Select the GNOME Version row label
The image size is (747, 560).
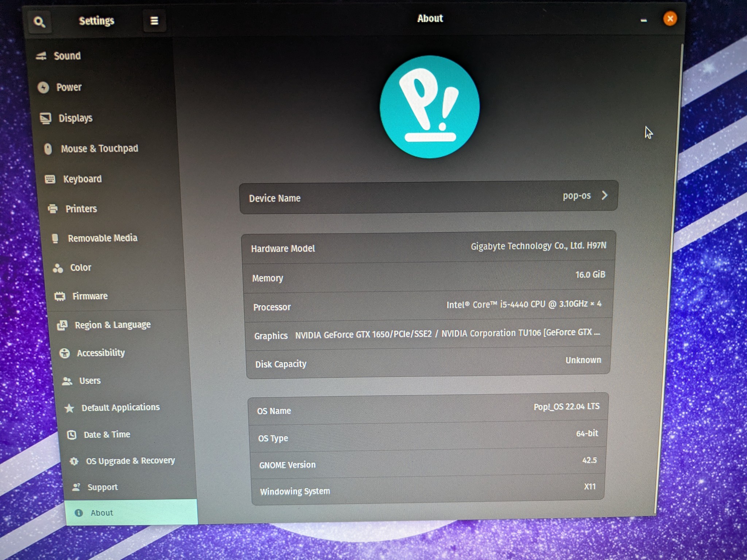pos(287,465)
